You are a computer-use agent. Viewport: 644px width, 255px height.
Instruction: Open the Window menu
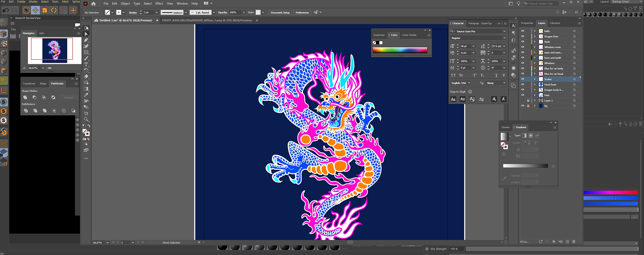pyautogui.click(x=182, y=4)
